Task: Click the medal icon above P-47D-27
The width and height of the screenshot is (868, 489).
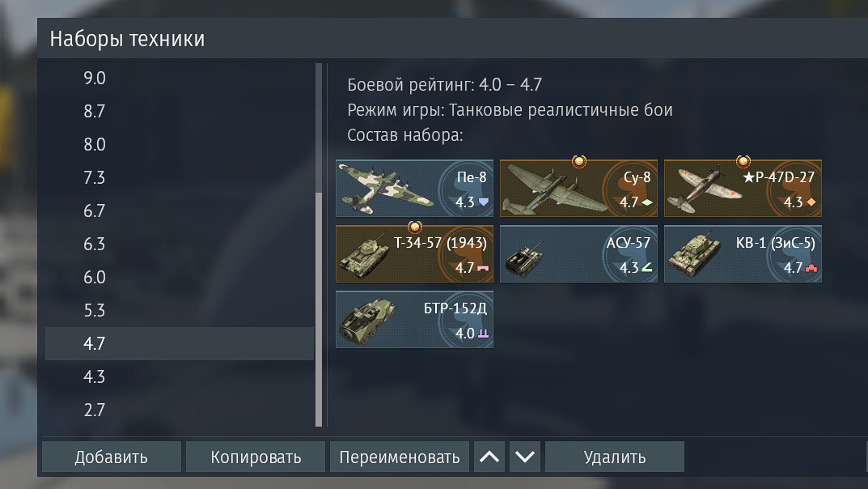Action: 743,161
